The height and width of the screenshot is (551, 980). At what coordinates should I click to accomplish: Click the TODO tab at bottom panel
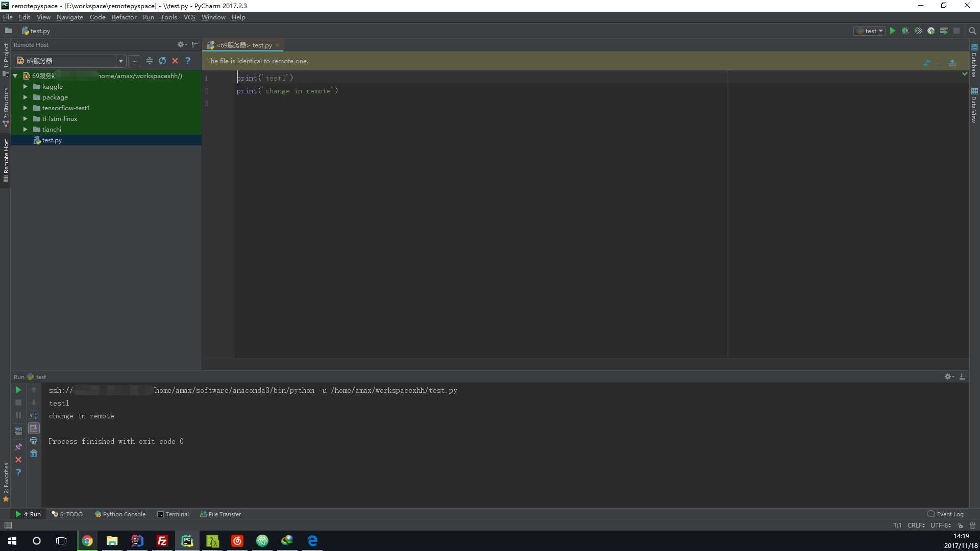pyautogui.click(x=69, y=513)
